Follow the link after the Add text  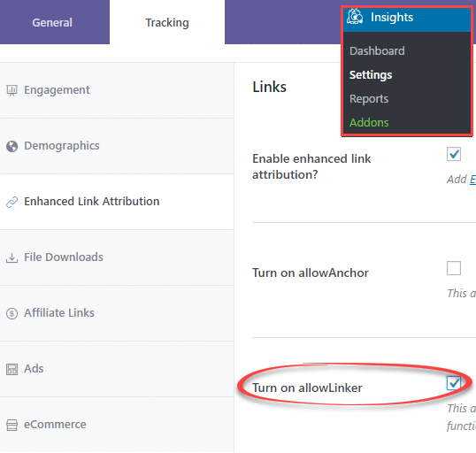tap(472, 179)
